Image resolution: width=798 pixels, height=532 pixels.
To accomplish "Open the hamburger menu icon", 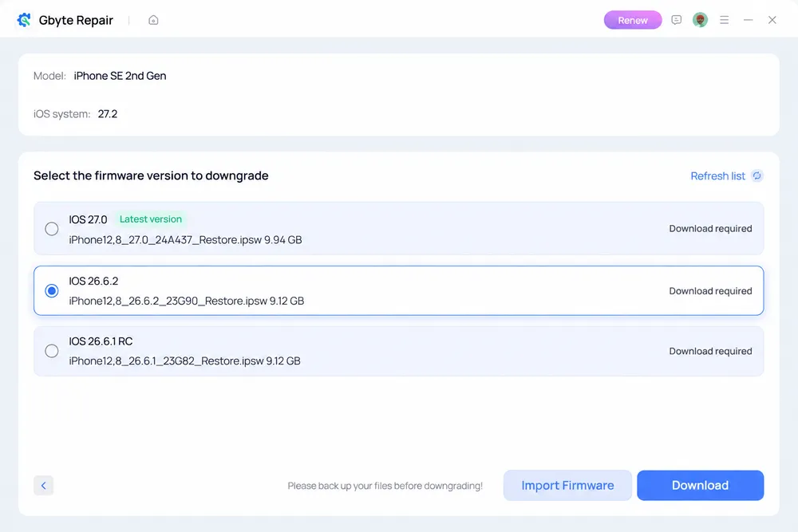I will [x=725, y=20].
